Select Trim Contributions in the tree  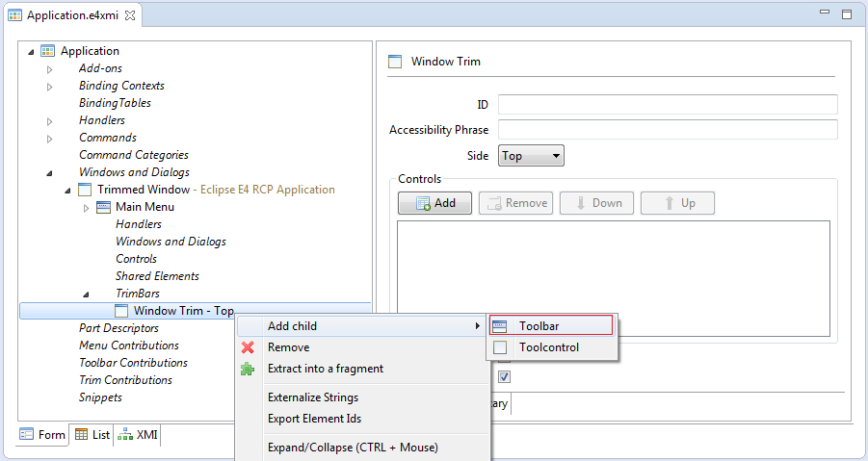pos(125,380)
